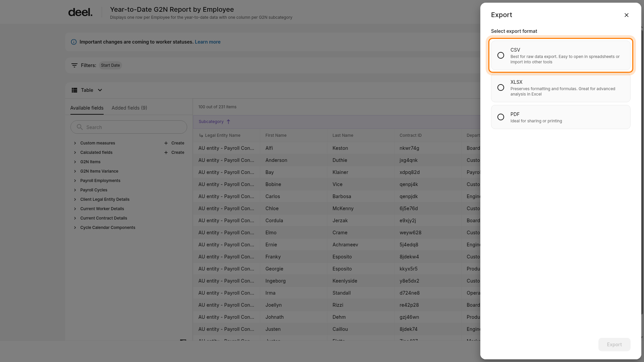Click contract ID '8jdek74'

pyautogui.click(x=409, y=329)
